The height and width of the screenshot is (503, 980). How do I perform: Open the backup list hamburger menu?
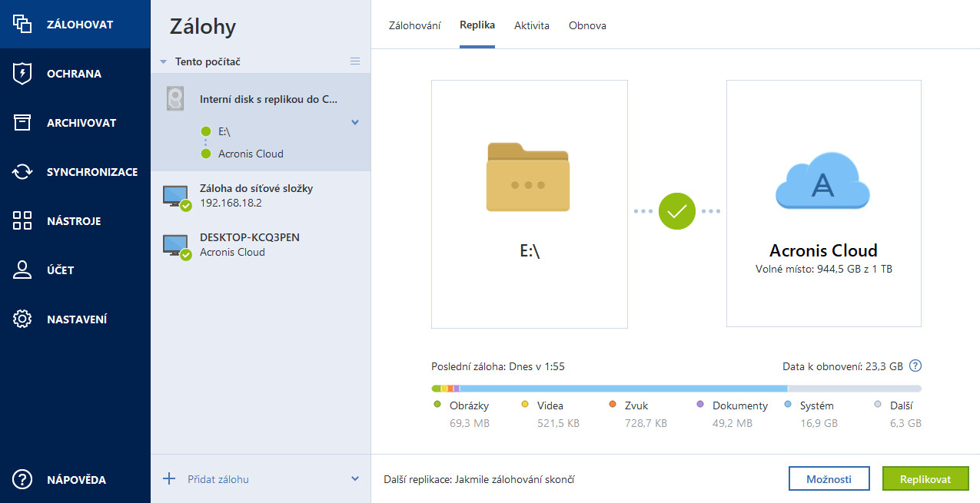tap(355, 61)
